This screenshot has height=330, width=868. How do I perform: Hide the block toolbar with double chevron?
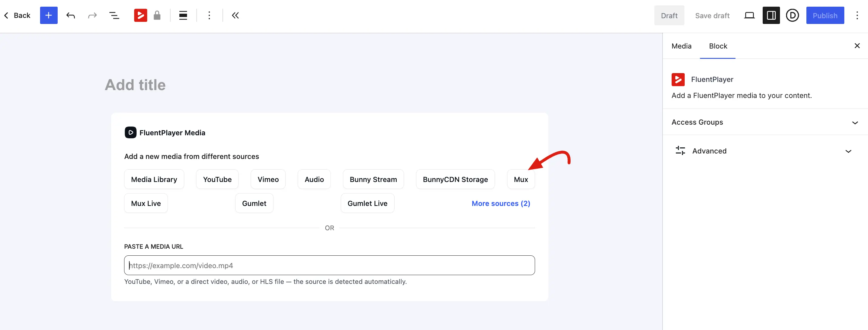point(235,15)
